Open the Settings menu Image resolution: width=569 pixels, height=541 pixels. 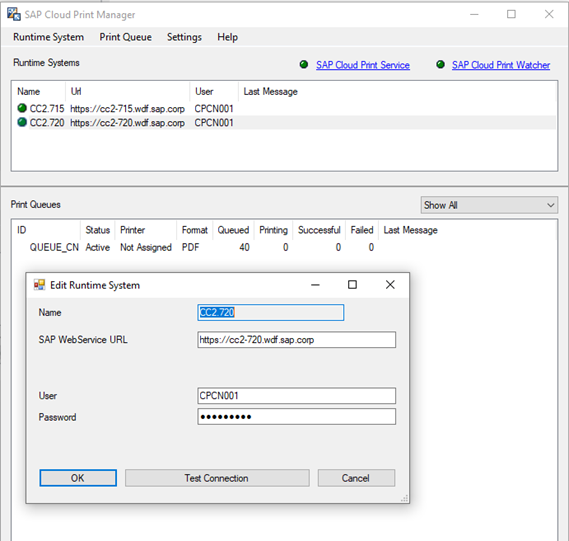coord(184,37)
